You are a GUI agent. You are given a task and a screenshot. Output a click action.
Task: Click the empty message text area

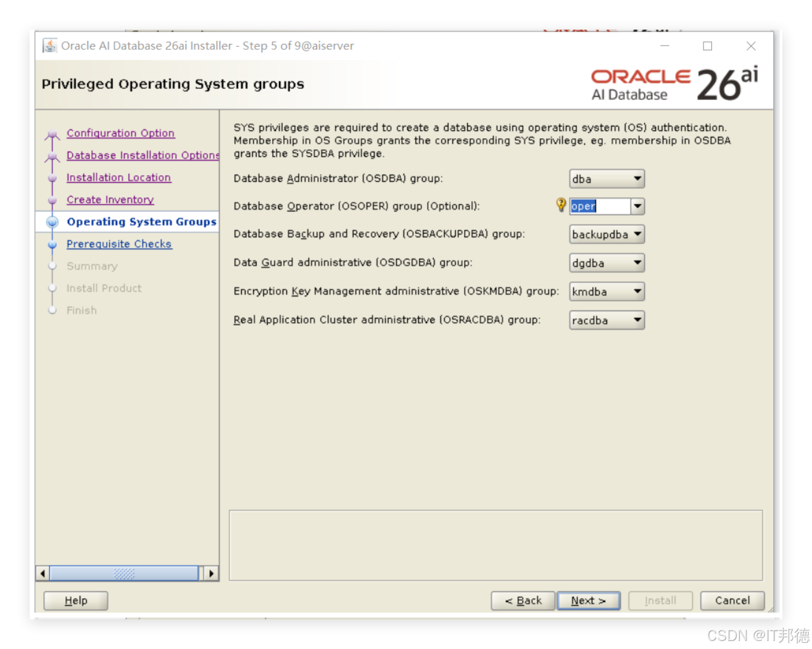[x=495, y=545]
